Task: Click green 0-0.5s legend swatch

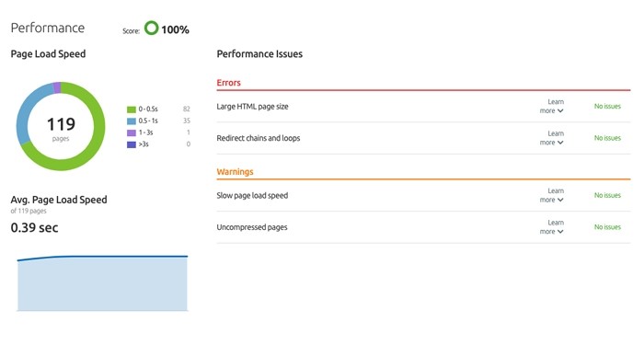Action: [x=132, y=109]
